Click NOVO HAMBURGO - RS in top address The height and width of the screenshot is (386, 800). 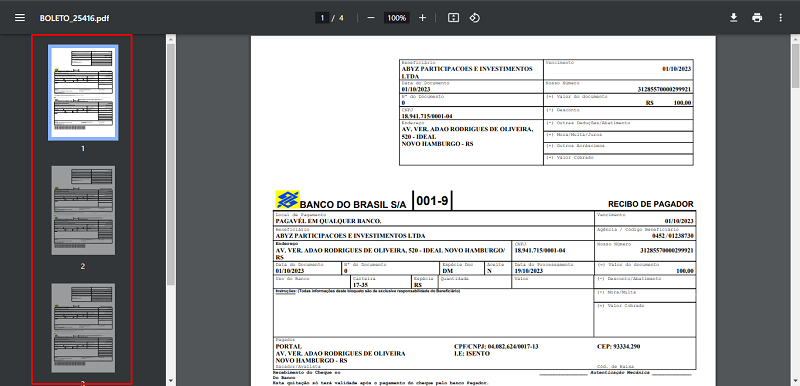[437, 144]
